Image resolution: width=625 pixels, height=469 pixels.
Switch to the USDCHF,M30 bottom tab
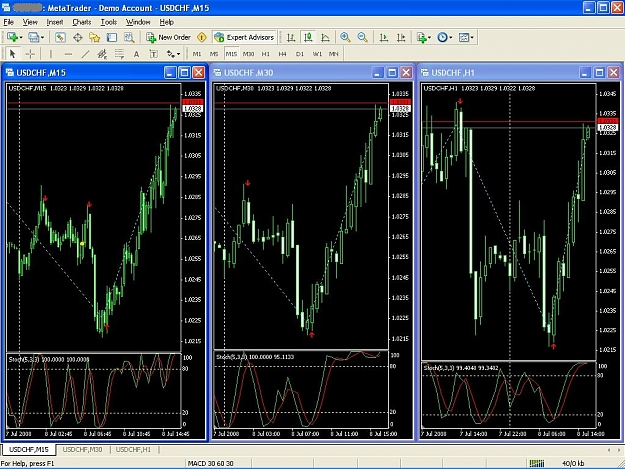click(x=83, y=449)
